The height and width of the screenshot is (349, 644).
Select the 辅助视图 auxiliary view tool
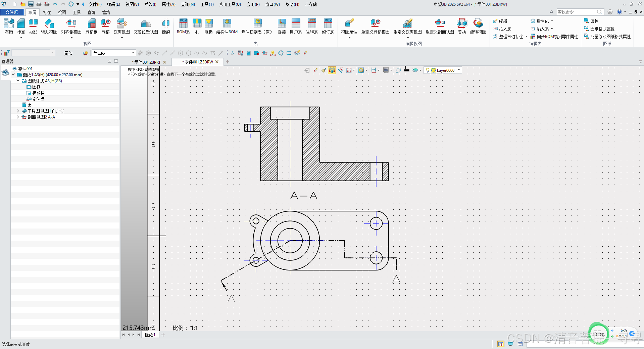[x=49, y=27]
